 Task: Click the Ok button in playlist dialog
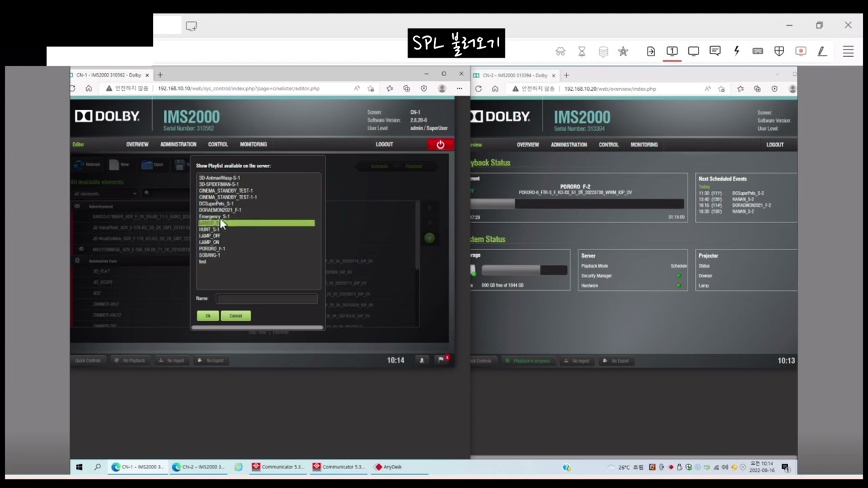pos(208,316)
